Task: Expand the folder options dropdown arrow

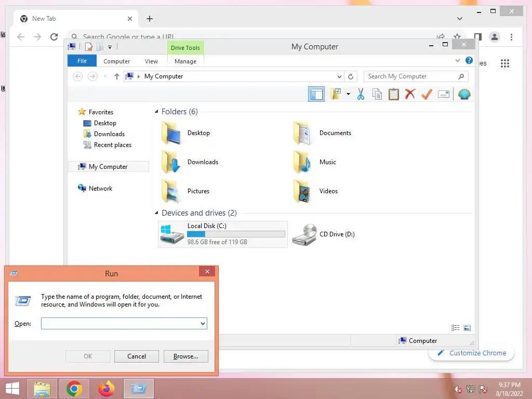Action: [x=348, y=94]
